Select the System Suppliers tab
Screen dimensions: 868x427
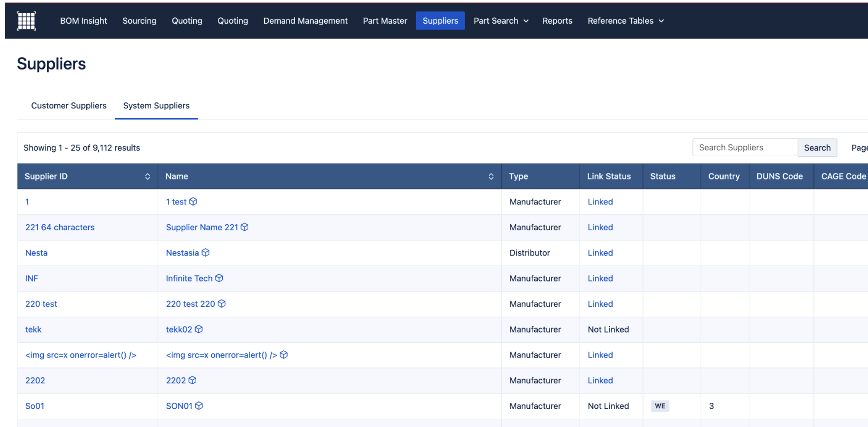pyautogui.click(x=156, y=106)
